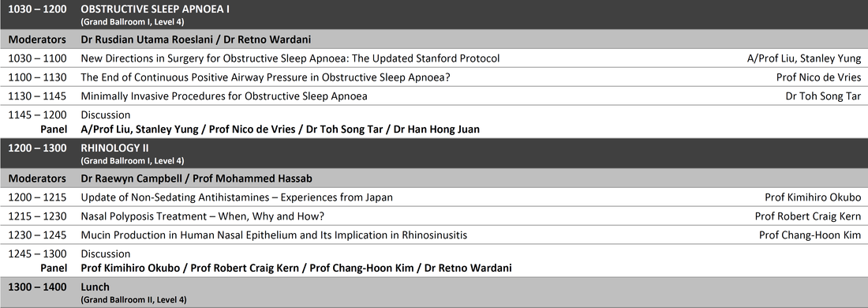The width and height of the screenshot is (868, 308).
Task: Select speaker Prof Kimihiro Okubo
Action: (x=813, y=197)
